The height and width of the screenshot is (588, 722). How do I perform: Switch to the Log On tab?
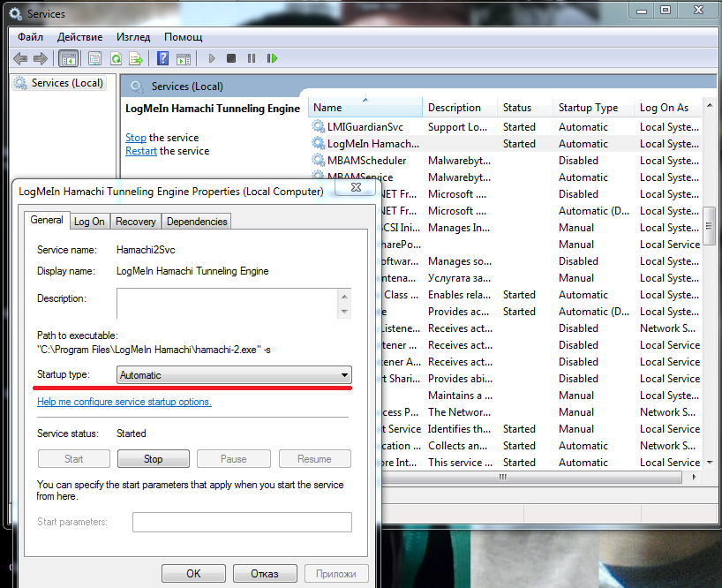click(x=89, y=222)
